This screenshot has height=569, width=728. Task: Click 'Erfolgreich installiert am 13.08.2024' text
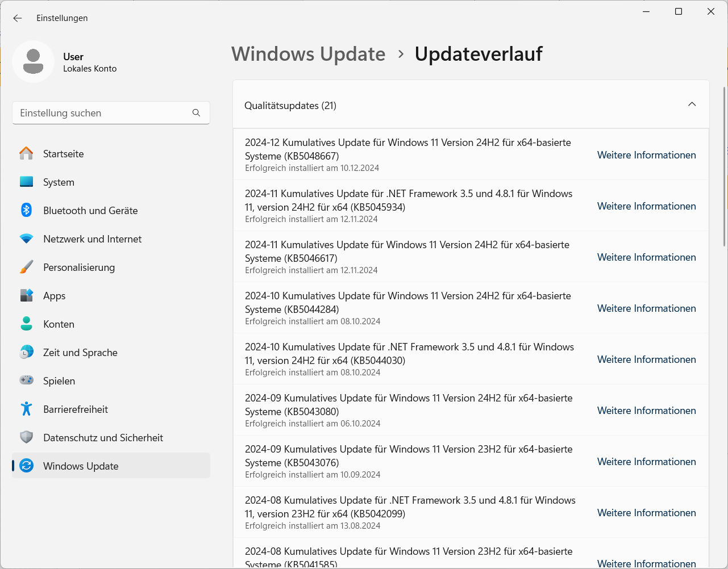[x=313, y=526]
